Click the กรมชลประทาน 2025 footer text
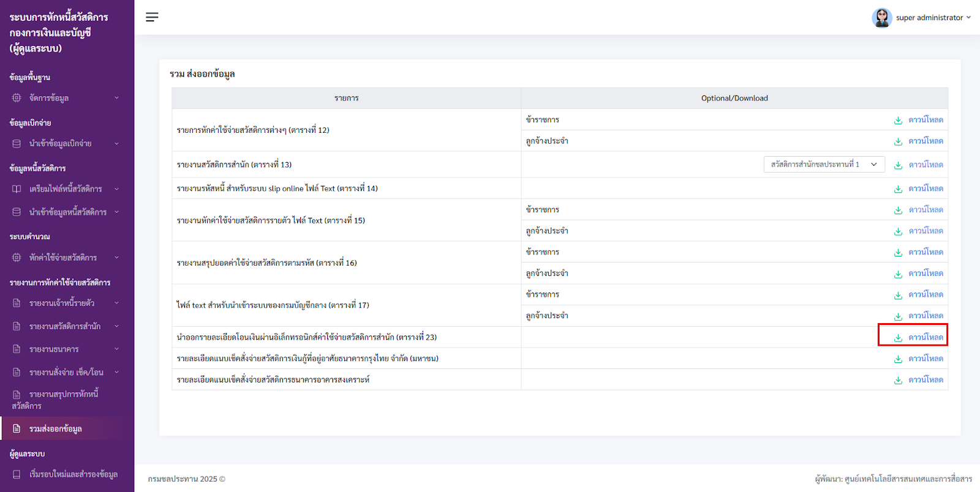This screenshot has height=492, width=980. (x=187, y=479)
